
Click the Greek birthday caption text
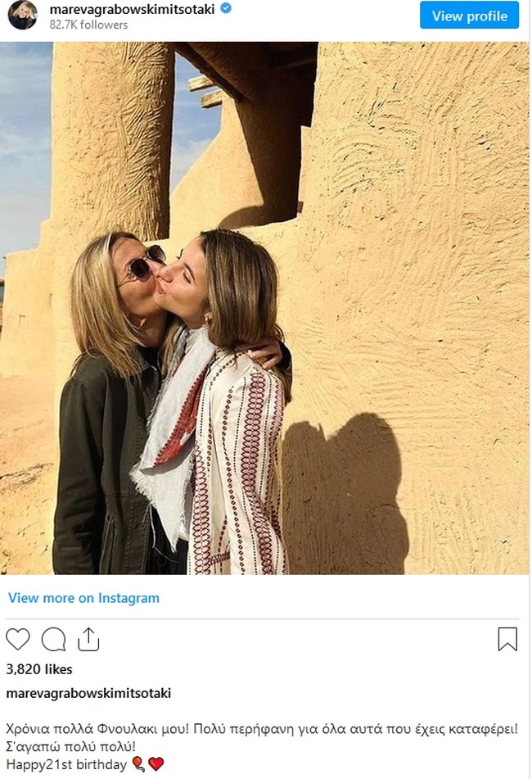click(262, 729)
